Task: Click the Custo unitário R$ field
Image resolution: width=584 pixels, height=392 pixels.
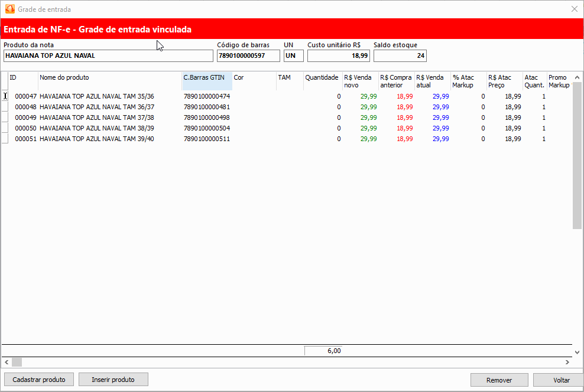Action: [338, 56]
